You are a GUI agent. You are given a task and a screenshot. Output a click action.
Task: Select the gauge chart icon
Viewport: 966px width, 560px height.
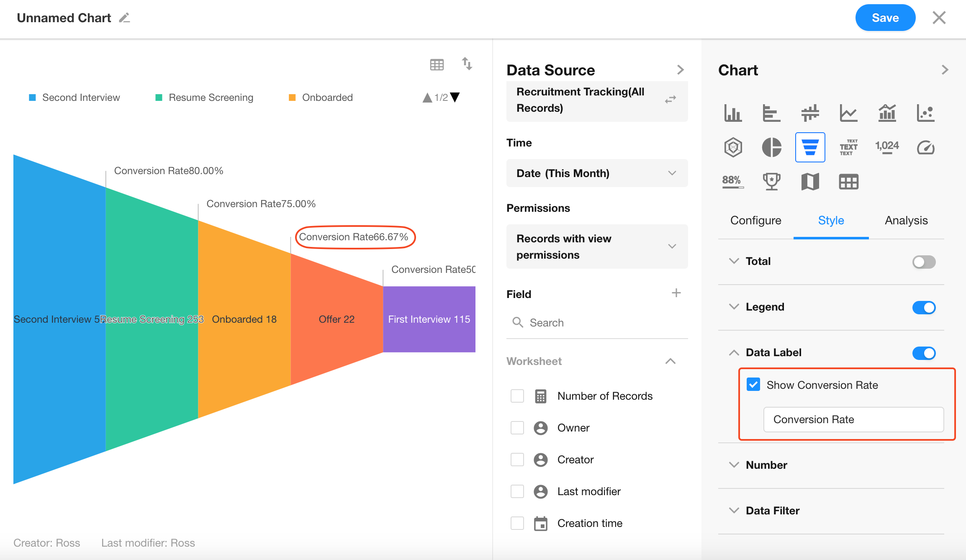pyautogui.click(x=925, y=147)
